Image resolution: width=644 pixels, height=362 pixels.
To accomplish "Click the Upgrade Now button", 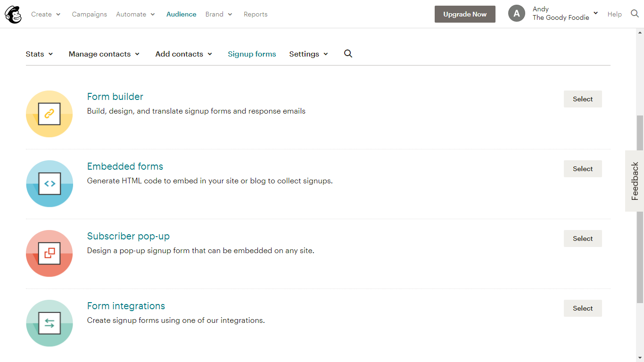I will coord(465,14).
